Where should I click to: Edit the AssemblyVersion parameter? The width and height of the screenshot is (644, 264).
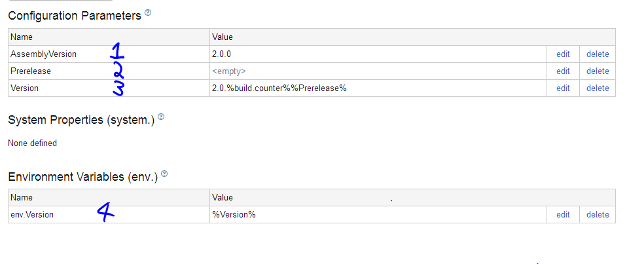tap(563, 54)
